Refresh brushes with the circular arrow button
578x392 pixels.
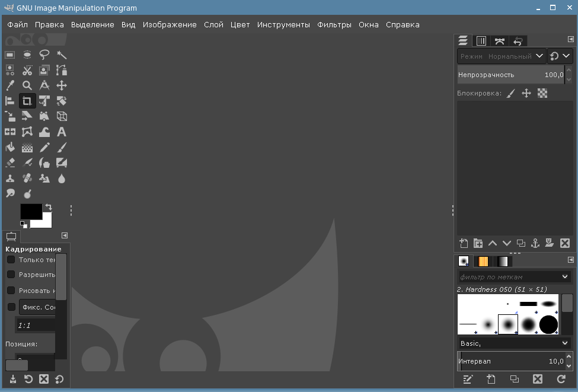(x=561, y=379)
